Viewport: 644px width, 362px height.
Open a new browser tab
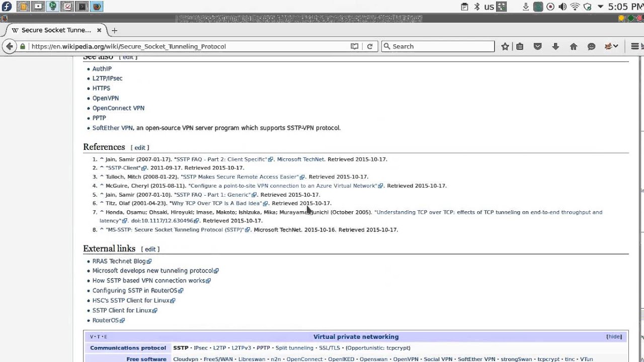[x=114, y=30]
